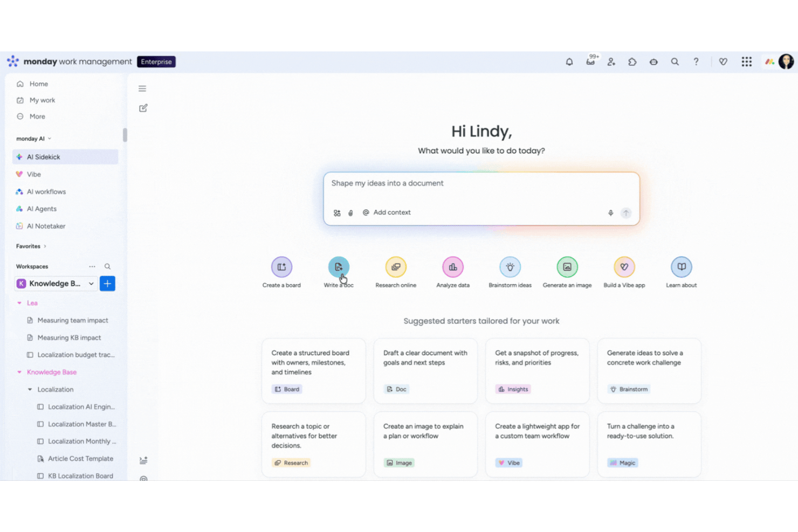
Task: Click the Shape my ideas prompt field
Action: point(481,184)
